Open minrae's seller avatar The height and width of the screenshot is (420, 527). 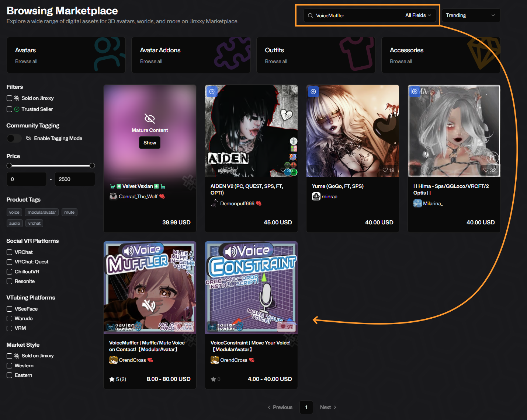316,196
